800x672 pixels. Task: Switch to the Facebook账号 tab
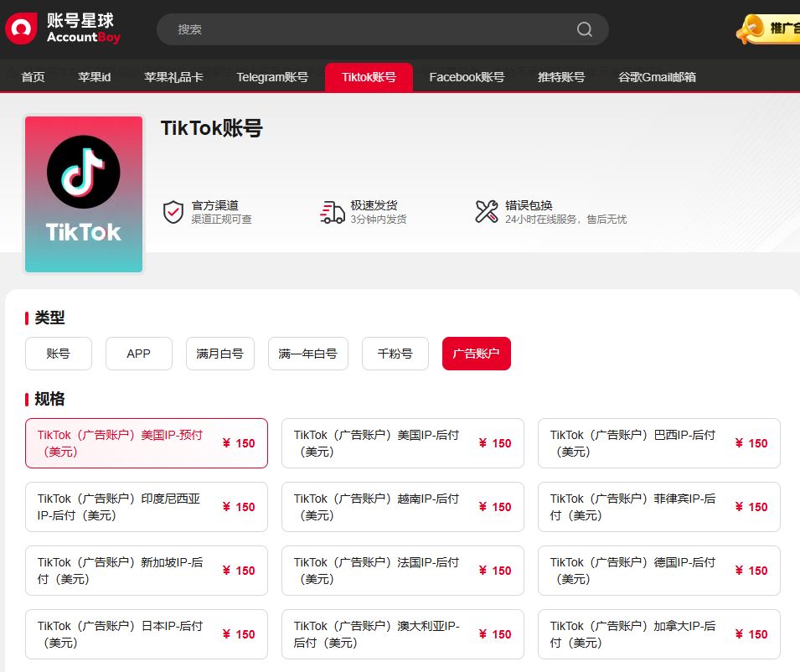coord(467,76)
